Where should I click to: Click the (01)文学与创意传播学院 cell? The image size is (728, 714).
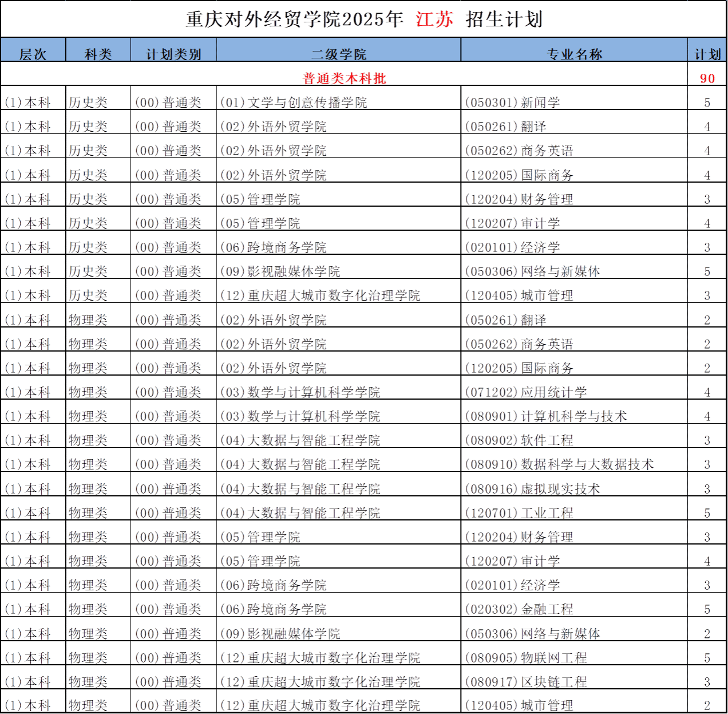[x=293, y=102]
